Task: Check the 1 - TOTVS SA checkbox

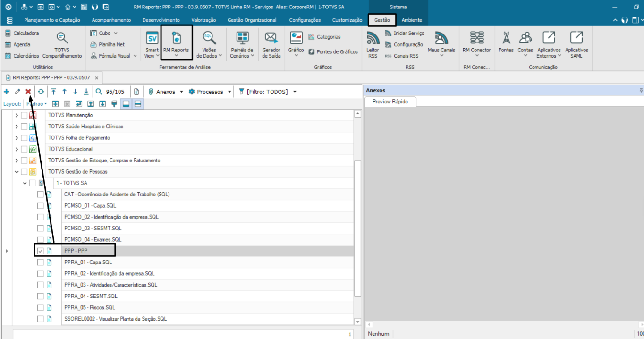Action: 32,183
